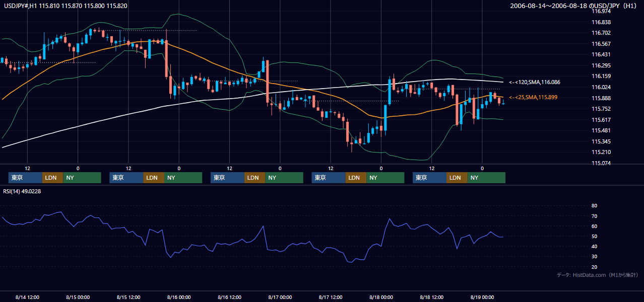Pick the 8/17 00:00 time axis label
Viewport: 644px width, 302px height.
[x=280, y=297]
